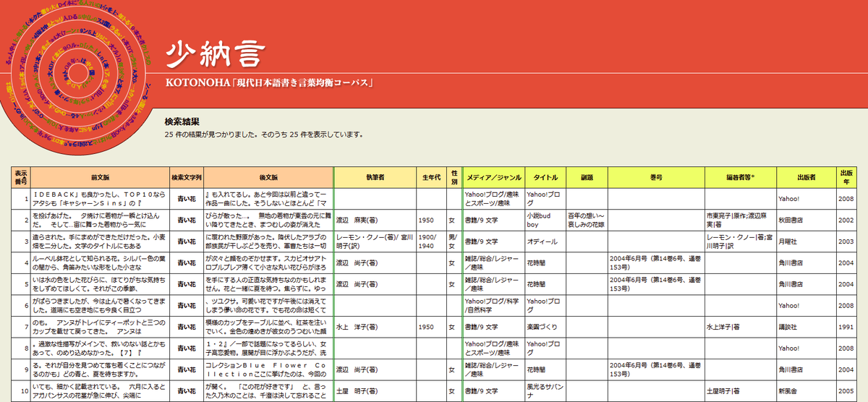Select 青い花 keyword in row 5
Image resolution: width=868 pixels, height=402 pixels.
(186, 284)
